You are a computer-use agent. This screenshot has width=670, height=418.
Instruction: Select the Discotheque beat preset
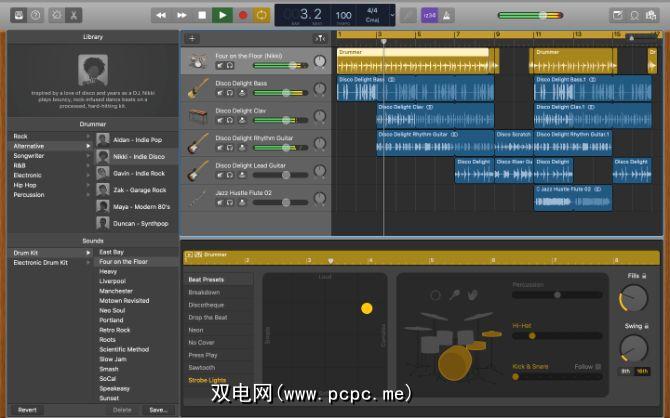207,305
